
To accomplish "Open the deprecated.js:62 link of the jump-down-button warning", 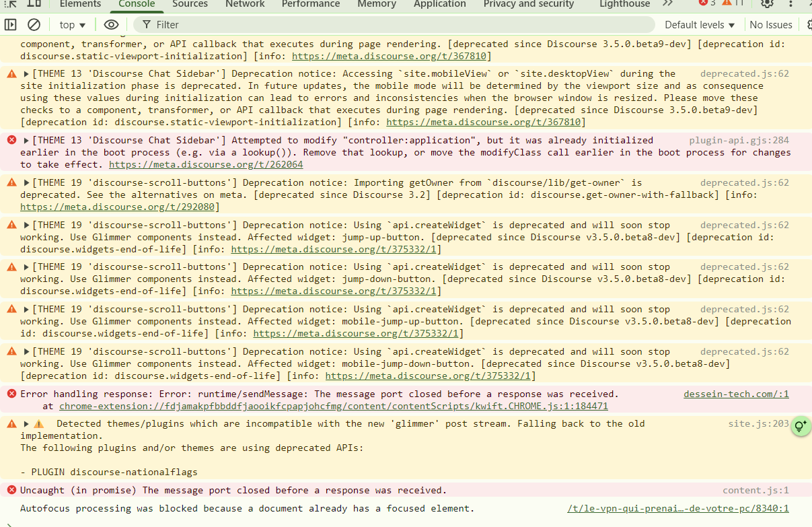I will click(x=744, y=267).
